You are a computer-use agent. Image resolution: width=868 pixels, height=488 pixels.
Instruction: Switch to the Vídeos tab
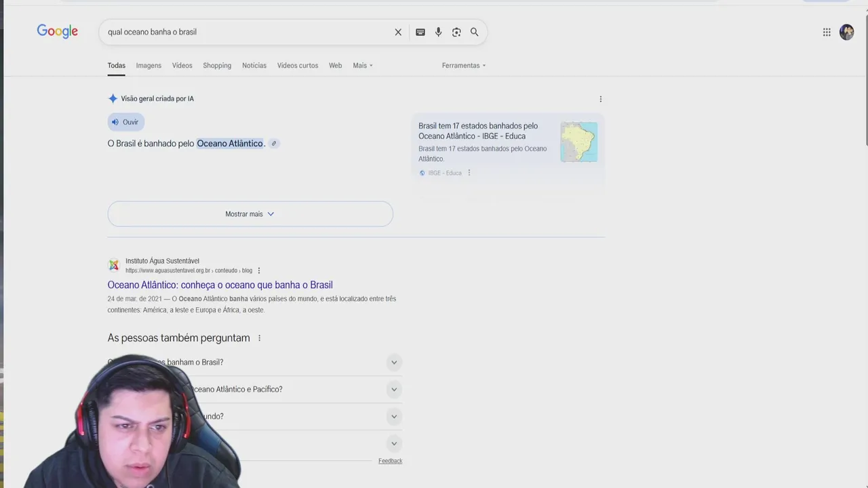click(182, 66)
